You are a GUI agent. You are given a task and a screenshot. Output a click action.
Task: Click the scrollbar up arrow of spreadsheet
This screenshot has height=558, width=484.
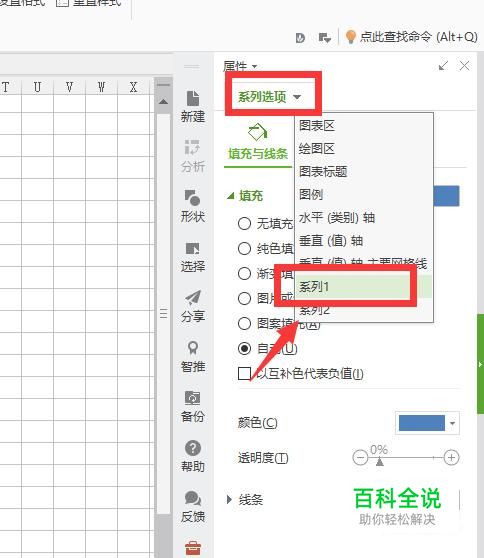tap(163, 102)
